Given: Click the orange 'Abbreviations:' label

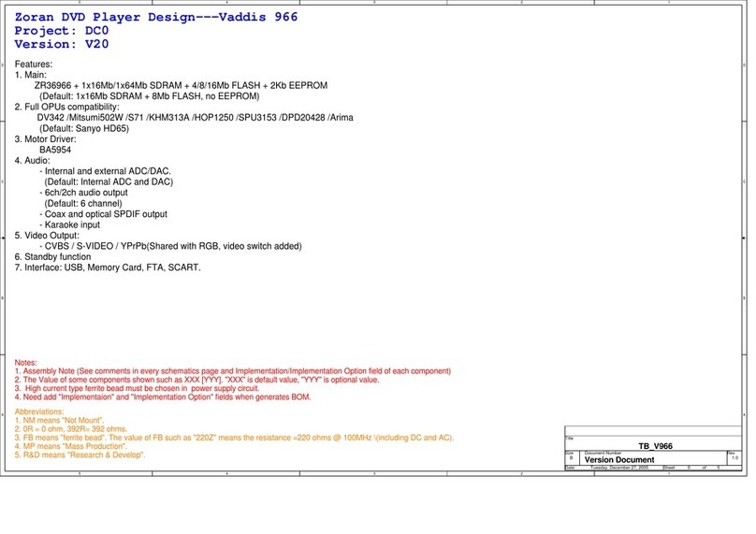Looking at the screenshot, I should point(39,411).
